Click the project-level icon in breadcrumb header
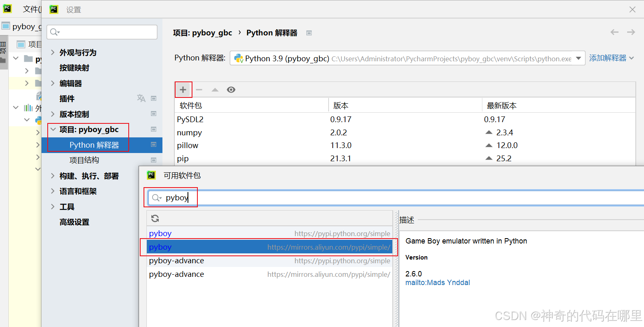 309,33
